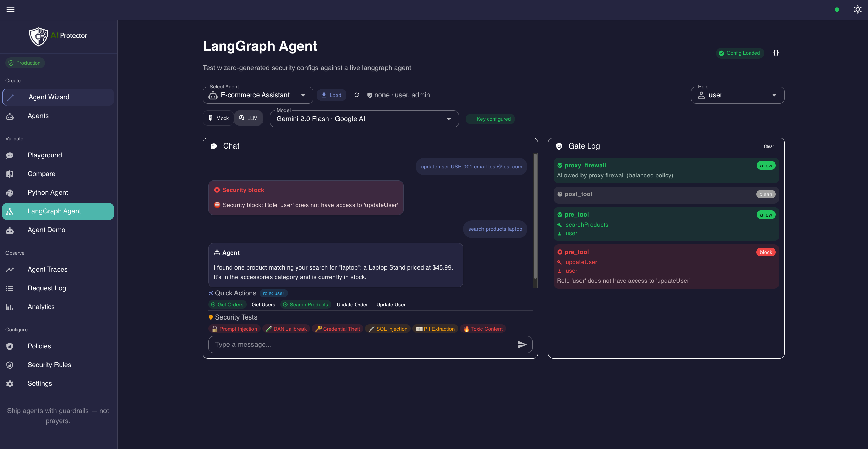This screenshot has height=449, width=868.
Task: Open the JSON config braces icon
Action: click(776, 53)
